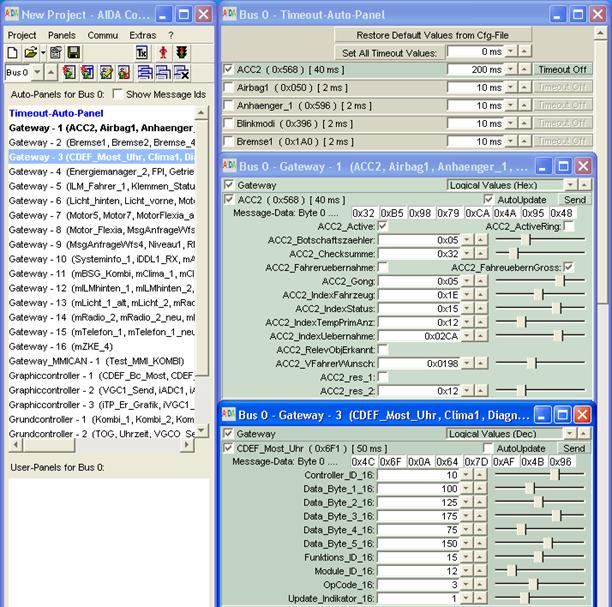The width and height of the screenshot is (612, 607).
Task: Click the Module_ID_16 slider
Action: [x=539, y=570]
